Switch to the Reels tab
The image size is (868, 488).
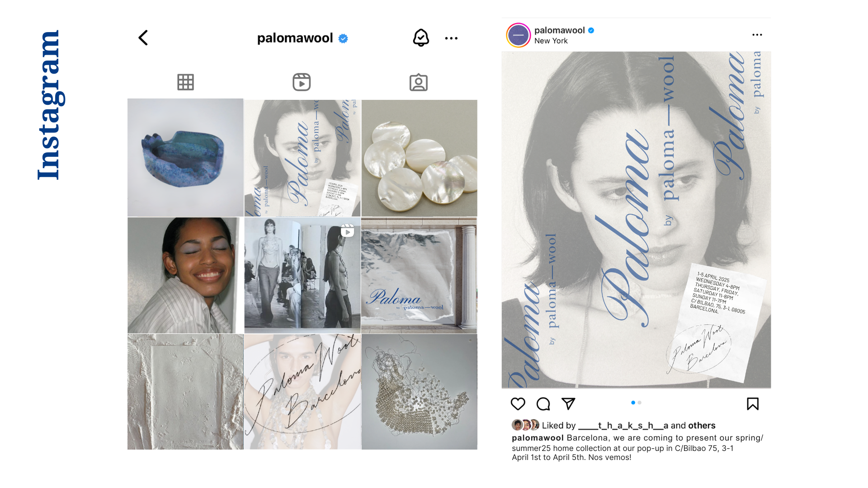pos(302,82)
